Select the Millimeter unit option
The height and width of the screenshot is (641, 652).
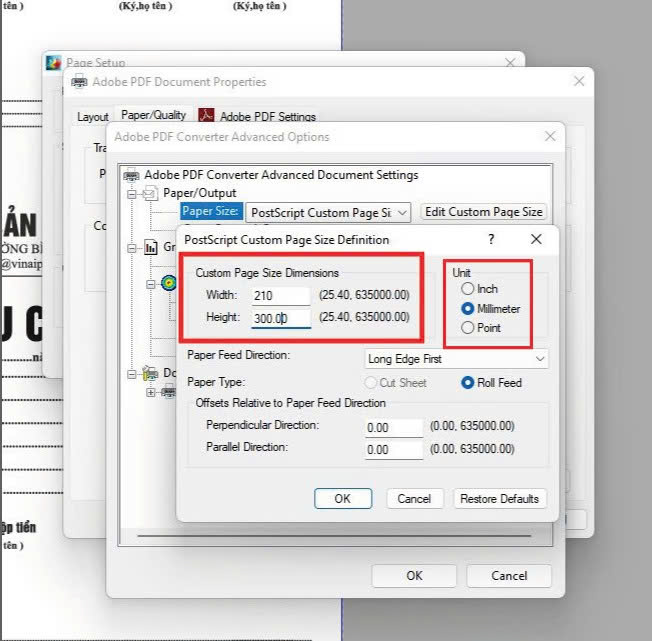point(467,308)
